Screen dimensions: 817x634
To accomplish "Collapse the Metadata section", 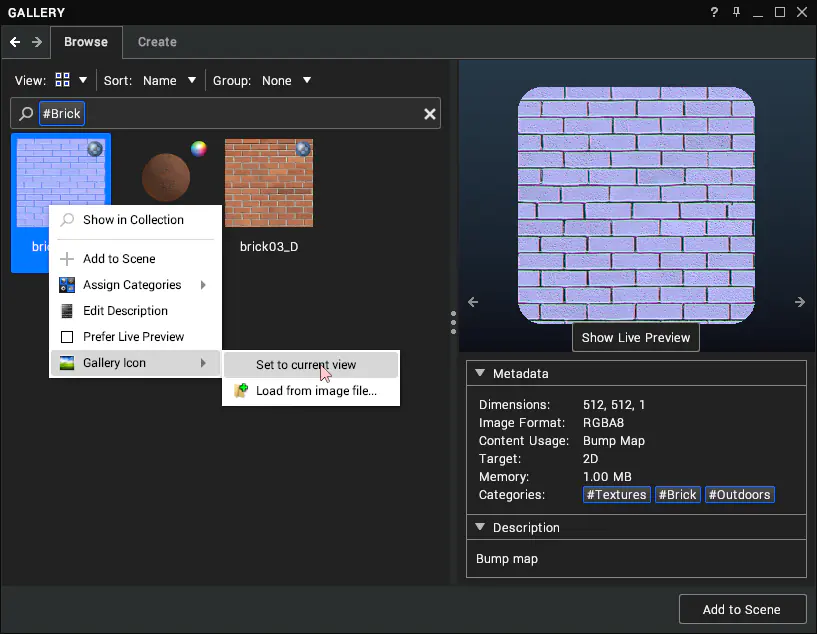I will click(480, 373).
